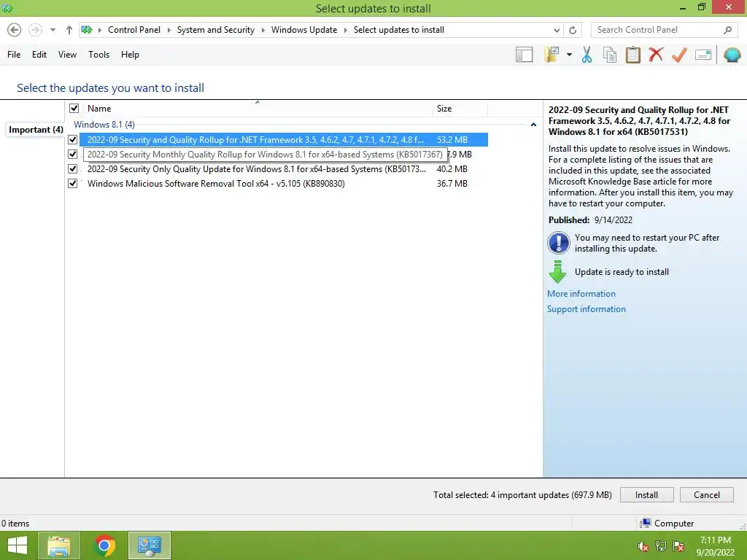Screen dimensions: 747x560
Task: Open the Windows Start button
Action: click(18, 545)
